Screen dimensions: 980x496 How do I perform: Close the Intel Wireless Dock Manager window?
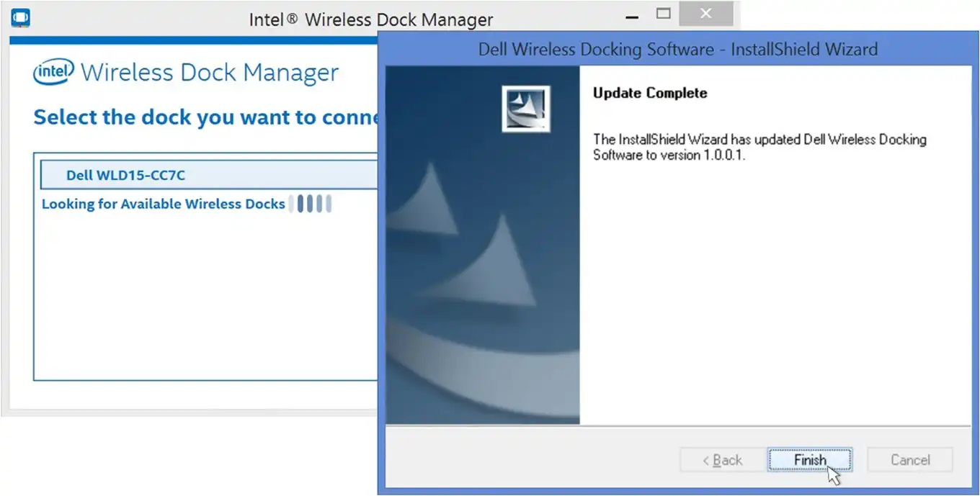click(705, 14)
